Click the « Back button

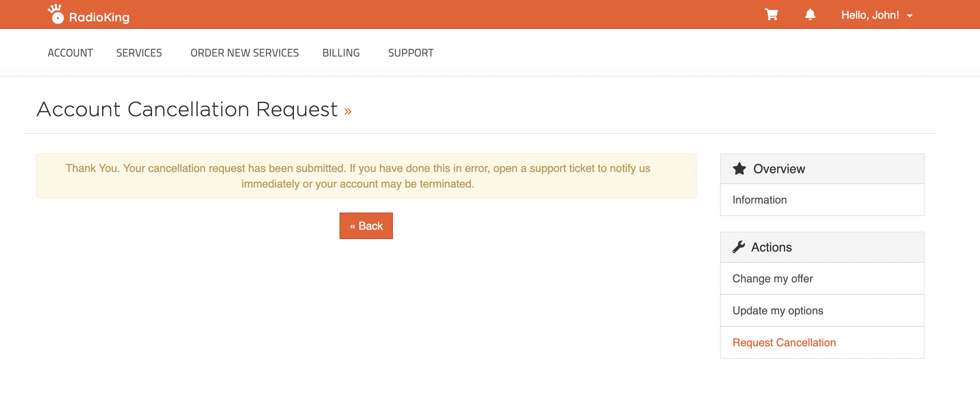(366, 226)
